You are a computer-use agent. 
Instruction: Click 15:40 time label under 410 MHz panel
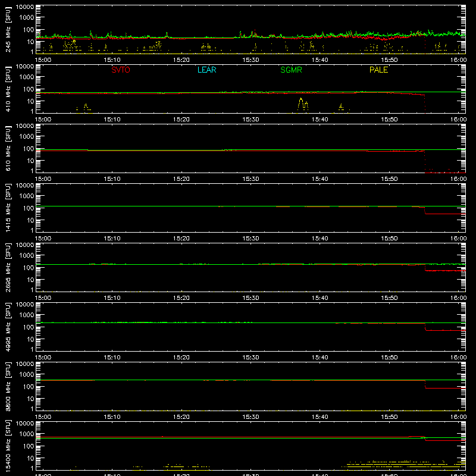[x=320, y=120]
